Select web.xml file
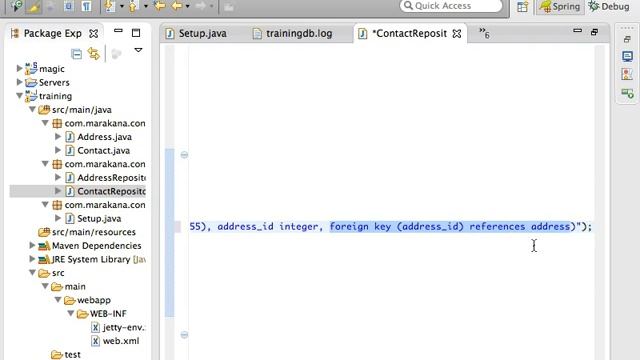 coord(121,341)
